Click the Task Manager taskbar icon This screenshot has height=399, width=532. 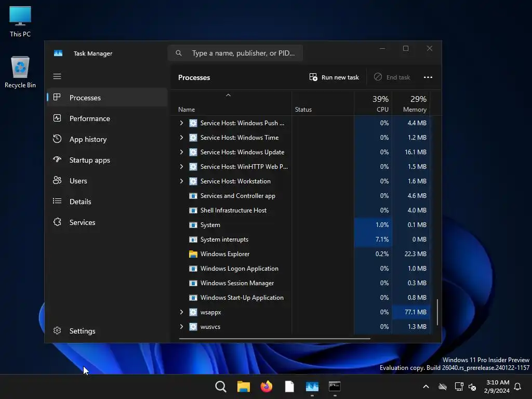click(x=312, y=387)
